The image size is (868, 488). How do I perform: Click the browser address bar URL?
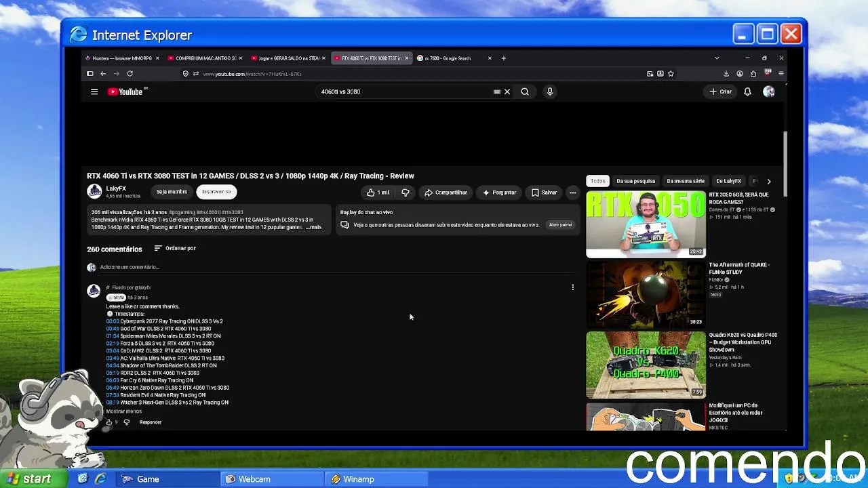tap(252, 74)
